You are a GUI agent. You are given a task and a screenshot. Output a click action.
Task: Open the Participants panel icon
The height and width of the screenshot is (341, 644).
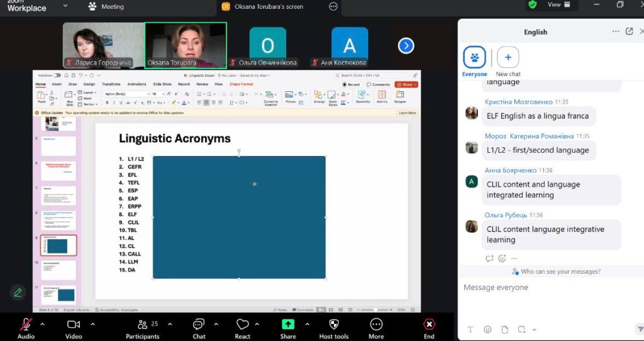(x=143, y=325)
